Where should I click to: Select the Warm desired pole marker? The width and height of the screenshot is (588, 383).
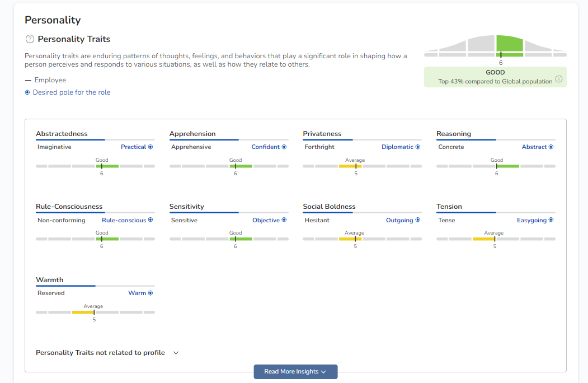pyautogui.click(x=150, y=293)
